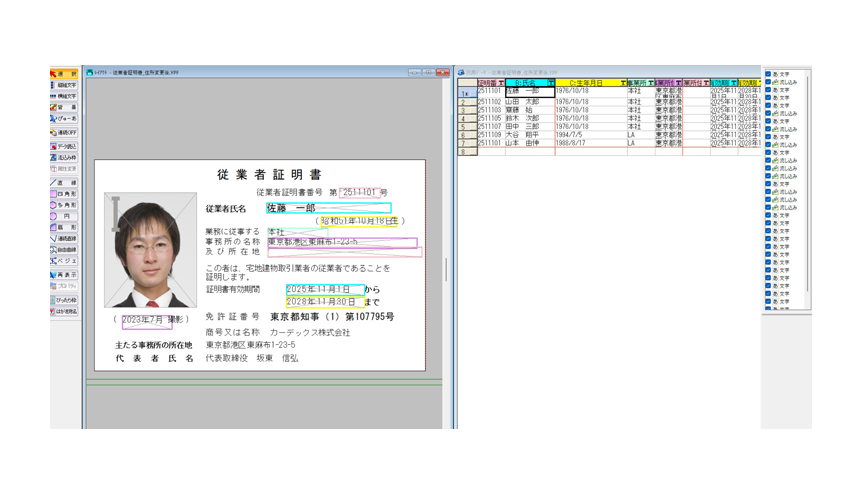
Task: Toggle the last checkbox in the layer list
Action: coord(768,309)
